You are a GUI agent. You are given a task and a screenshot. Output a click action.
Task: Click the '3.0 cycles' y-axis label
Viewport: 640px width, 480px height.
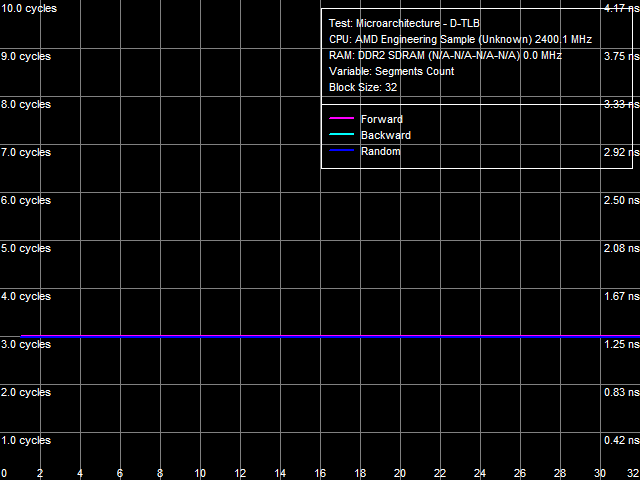25,344
